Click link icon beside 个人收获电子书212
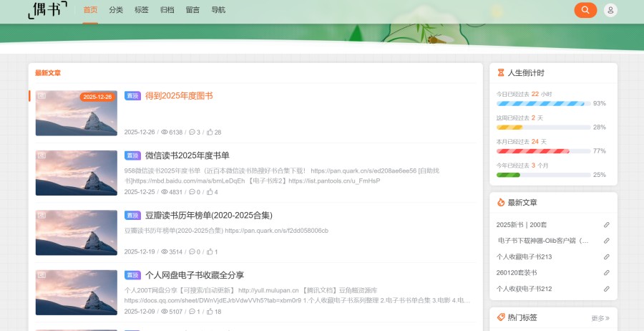This screenshot has height=331, width=644. tap(607, 289)
